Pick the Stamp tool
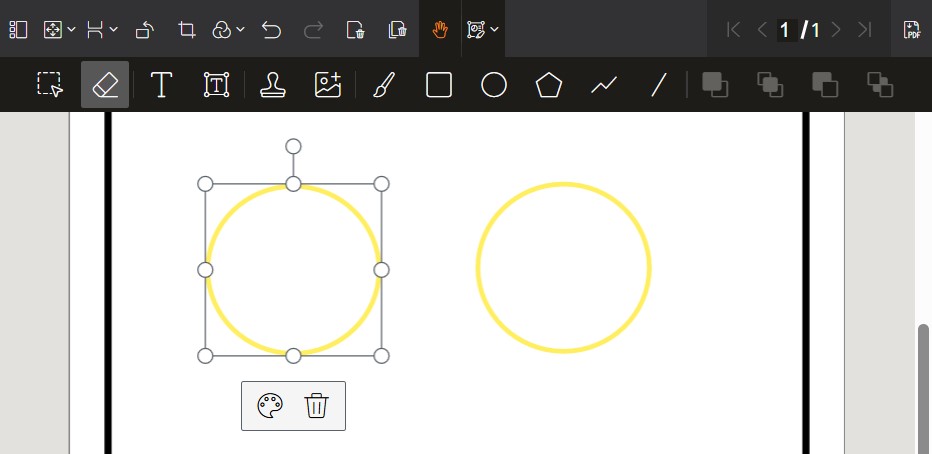 272,85
